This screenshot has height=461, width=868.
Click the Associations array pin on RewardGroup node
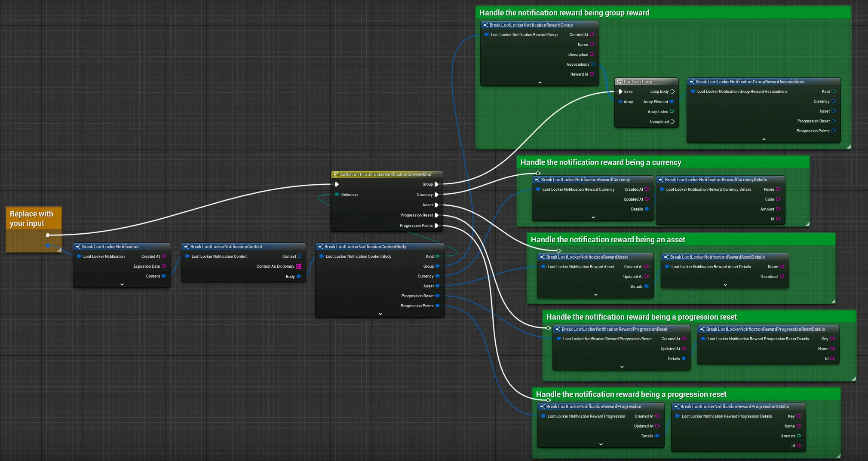point(593,64)
